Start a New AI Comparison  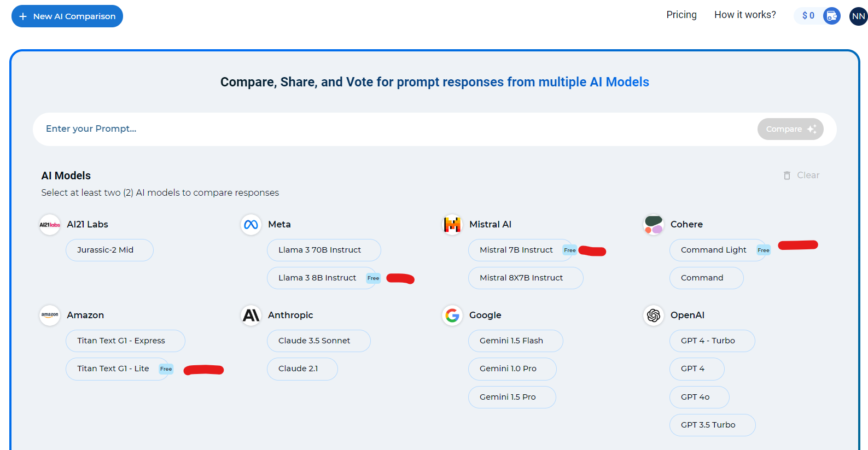point(67,16)
